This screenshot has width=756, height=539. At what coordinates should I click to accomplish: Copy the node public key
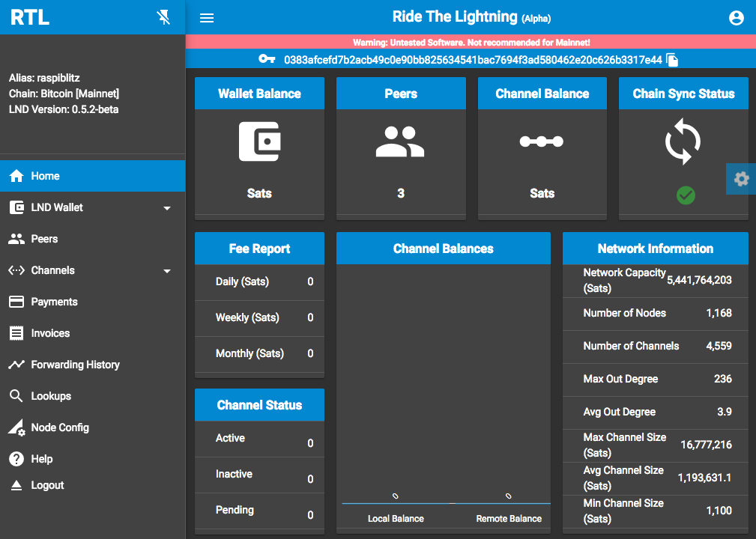tap(672, 60)
